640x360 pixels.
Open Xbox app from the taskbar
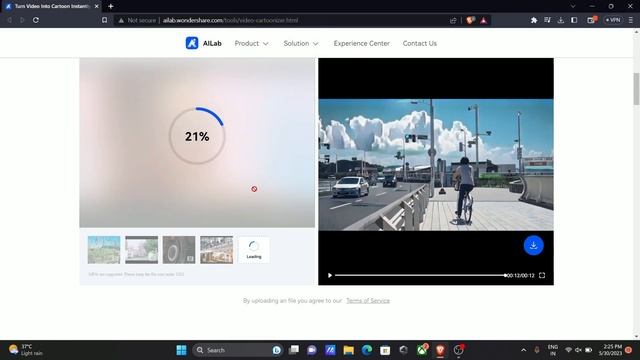pyautogui.click(x=422, y=350)
